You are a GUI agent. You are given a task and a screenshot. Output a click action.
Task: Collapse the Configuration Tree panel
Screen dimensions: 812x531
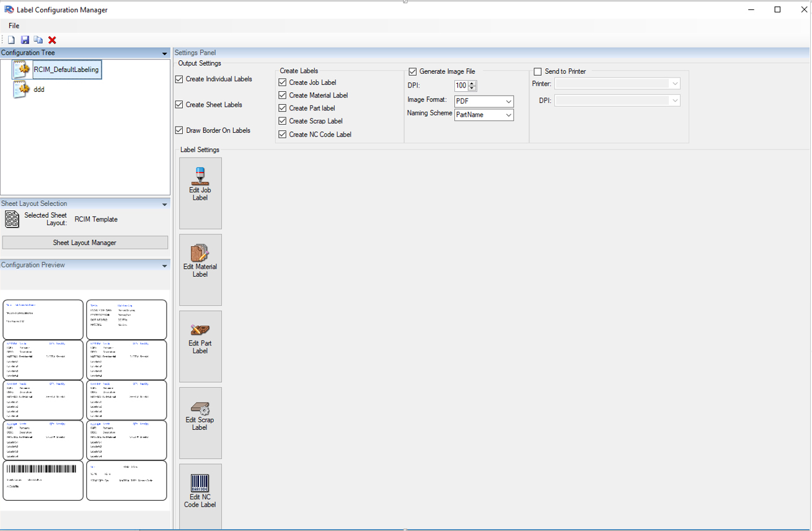pyautogui.click(x=164, y=53)
